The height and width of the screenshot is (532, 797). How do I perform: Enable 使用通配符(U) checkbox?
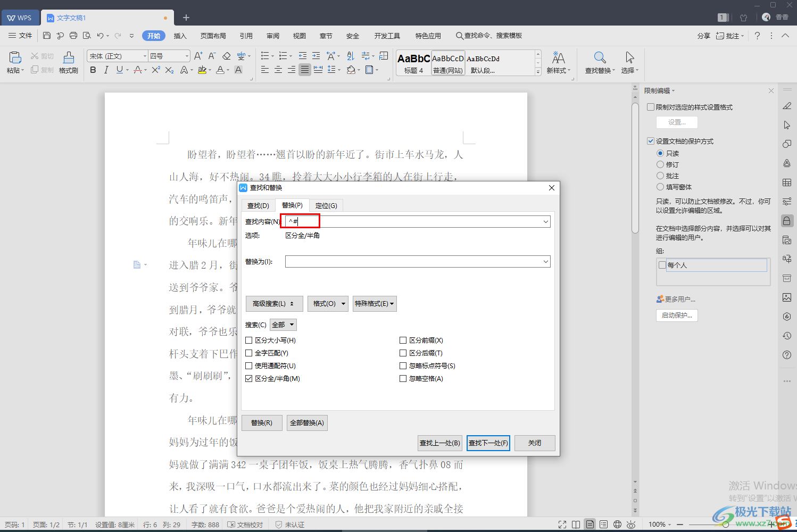click(x=249, y=366)
